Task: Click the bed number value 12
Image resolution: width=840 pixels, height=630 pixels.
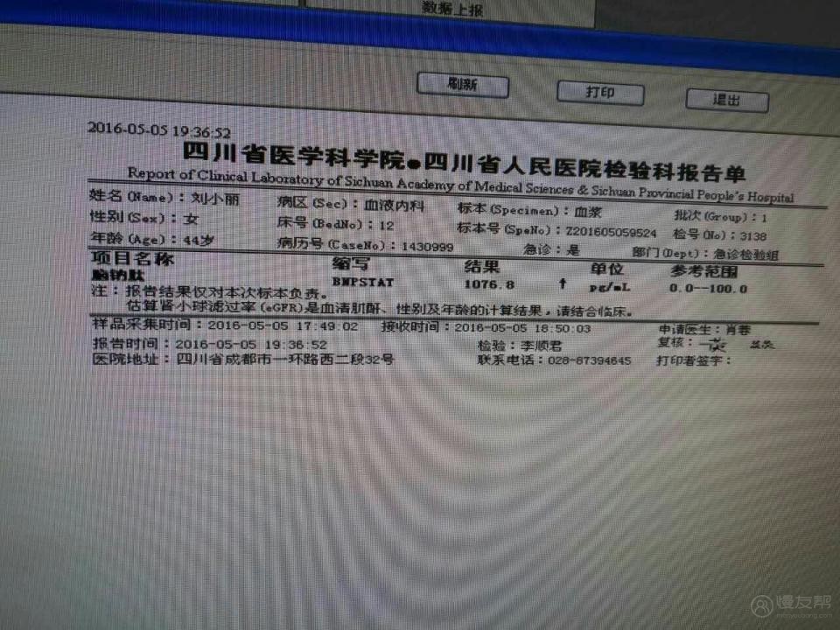Action: 386,225
